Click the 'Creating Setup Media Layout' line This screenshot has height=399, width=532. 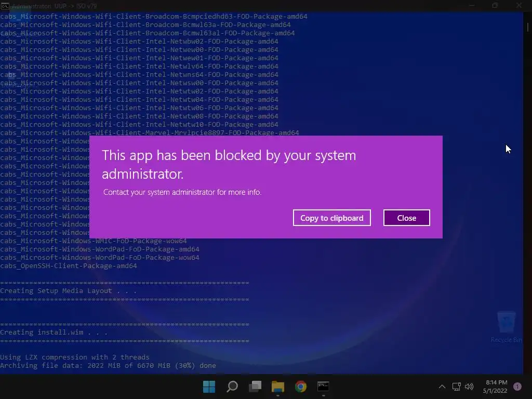click(x=68, y=291)
